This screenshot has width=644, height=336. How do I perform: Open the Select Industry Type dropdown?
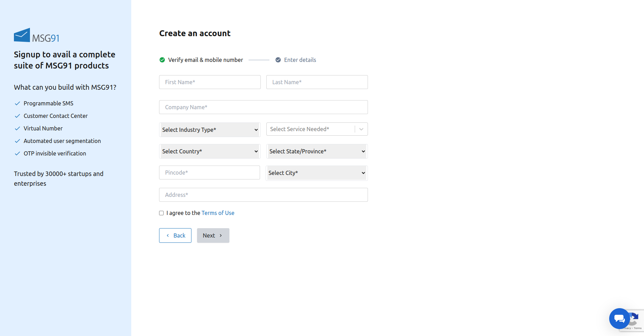point(210,130)
